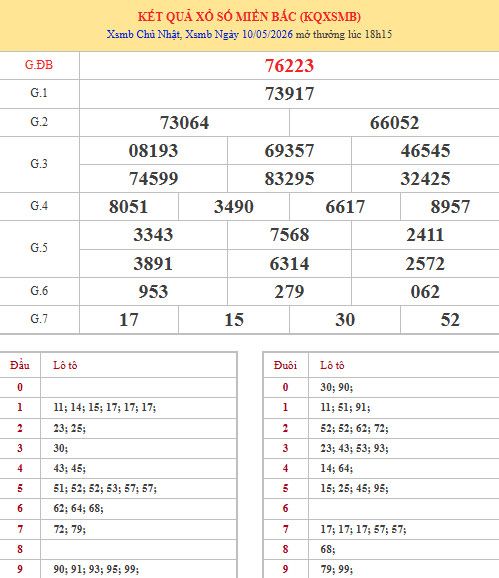Select Đầu 6 lô tô values 62; 64; 68
The width and height of the screenshot is (499, 578).
pos(78,508)
